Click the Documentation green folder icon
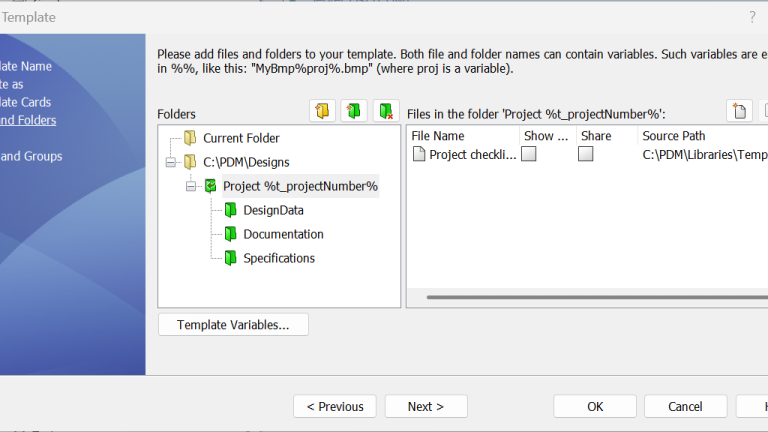 pos(231,234)
